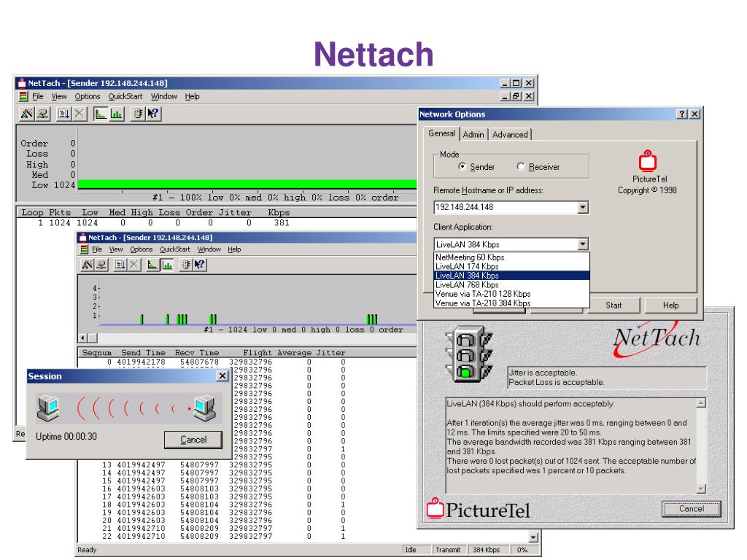Choose Venue via TA-210 384 Kbps option

tap(511, 303)
